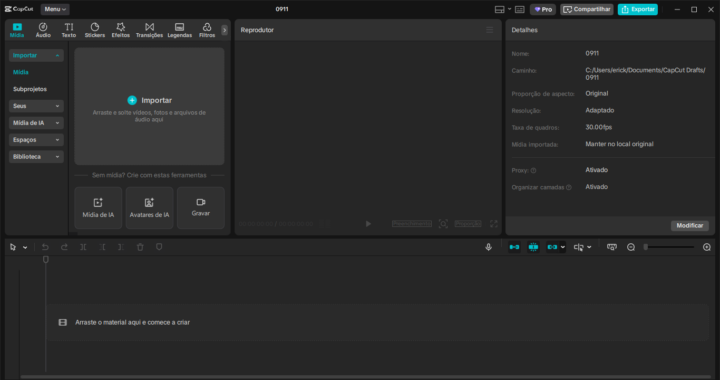The image size is (720, 380).
Task: Open the keyboard shortcuts icon
Action: 520,9
